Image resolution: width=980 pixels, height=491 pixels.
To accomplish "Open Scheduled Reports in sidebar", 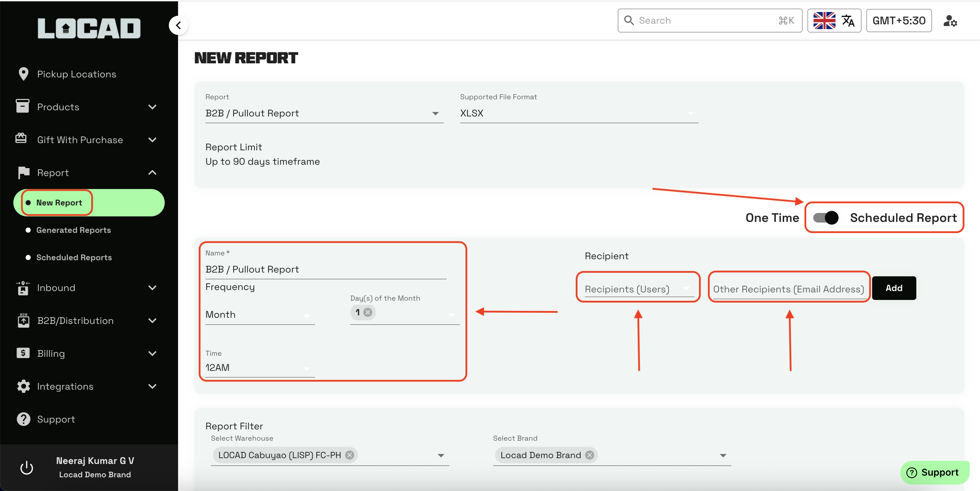I will (74, 257).
